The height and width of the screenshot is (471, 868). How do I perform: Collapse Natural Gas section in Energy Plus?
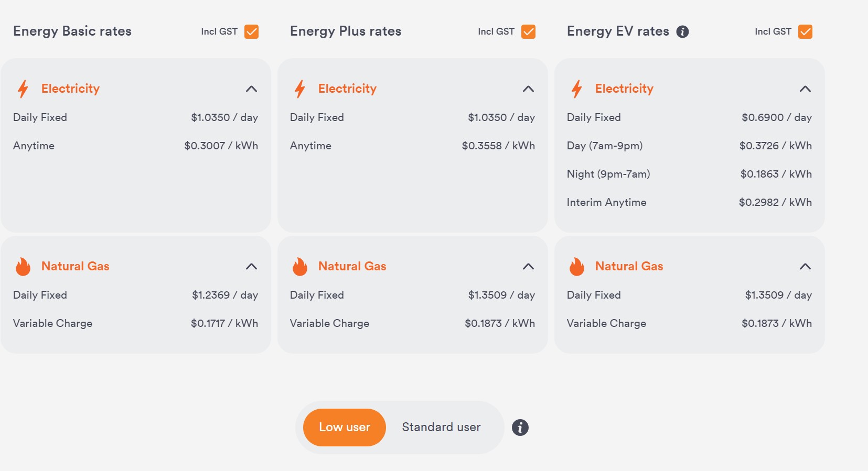529,266
